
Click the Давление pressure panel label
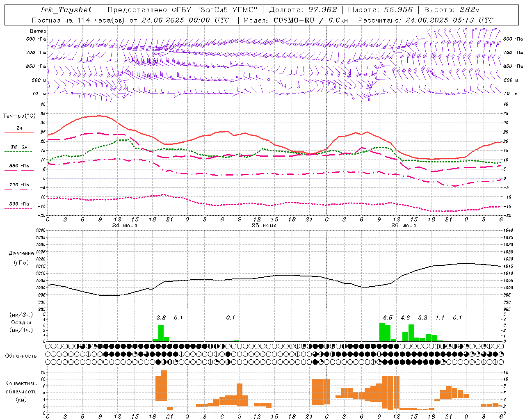21,253
